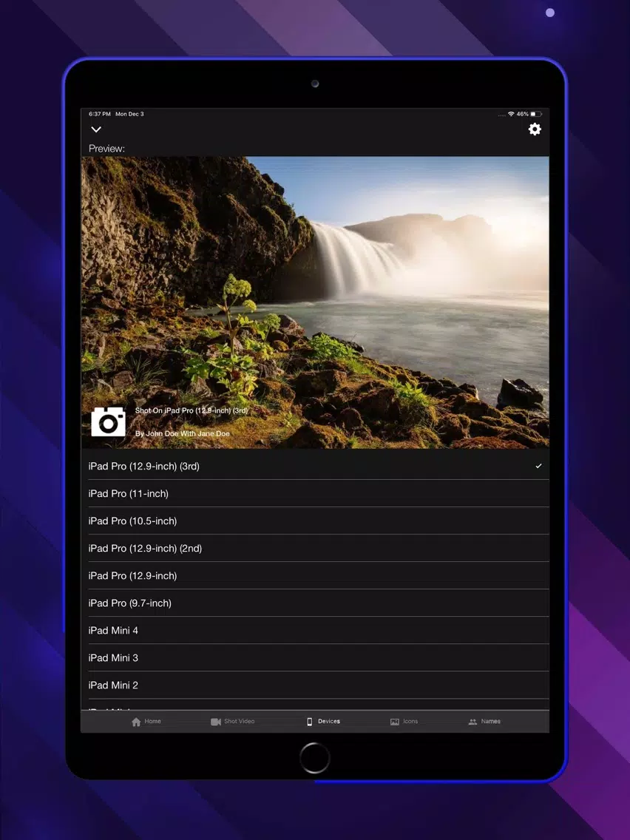Go to the Home tab
Viewport: 630px width, 840px height.
(x=146, y=722)
